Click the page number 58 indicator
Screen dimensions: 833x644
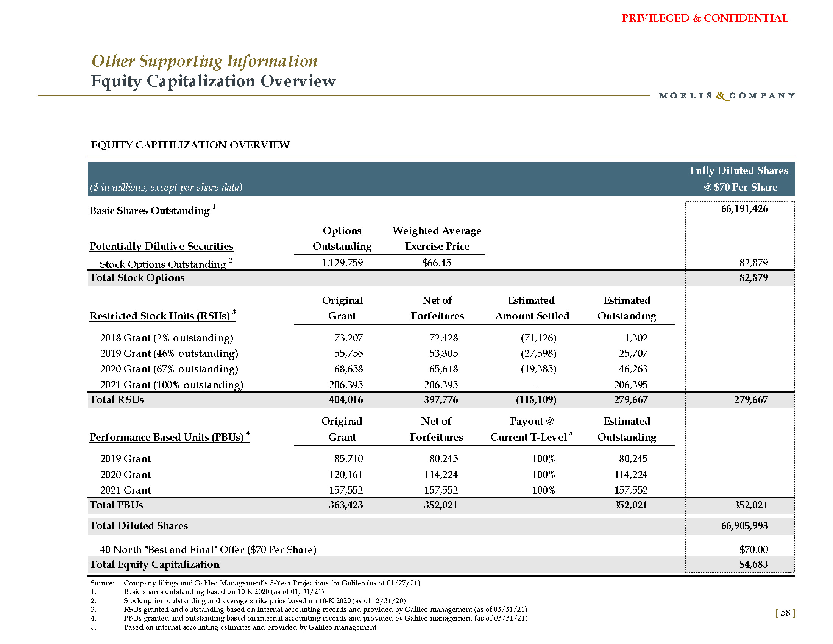tap(785, 613)
